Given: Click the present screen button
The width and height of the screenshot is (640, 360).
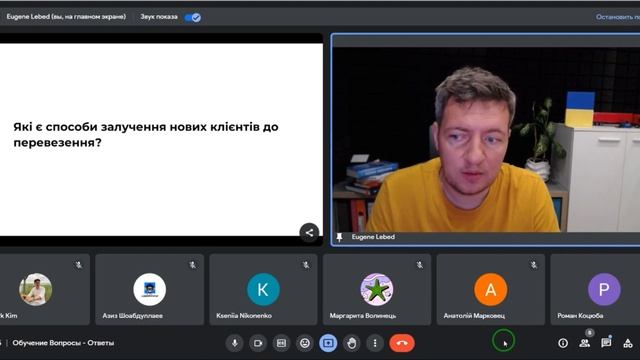Looking at the screenshot, I should click(x=328, y=343).
